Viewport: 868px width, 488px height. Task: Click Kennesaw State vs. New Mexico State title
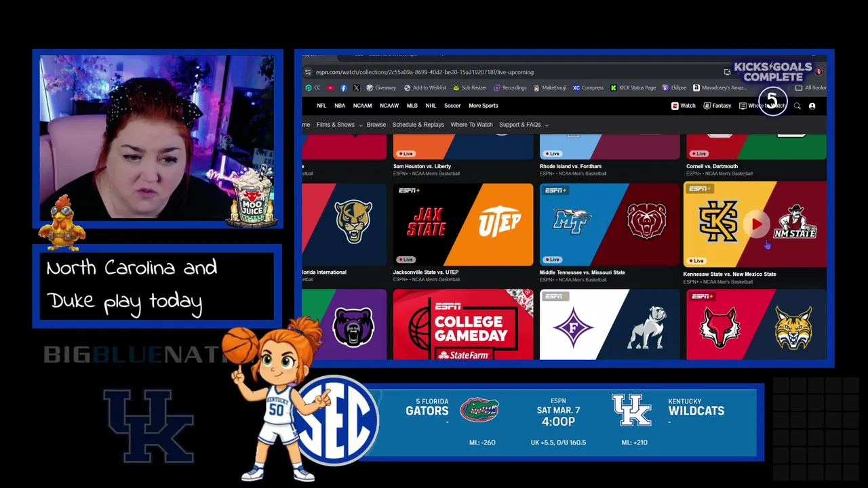730,274
